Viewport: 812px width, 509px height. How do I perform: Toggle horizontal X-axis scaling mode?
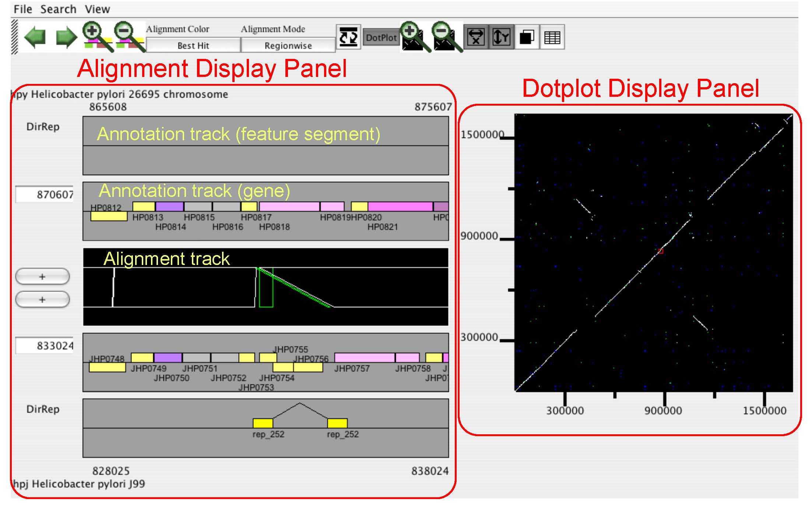476,37
